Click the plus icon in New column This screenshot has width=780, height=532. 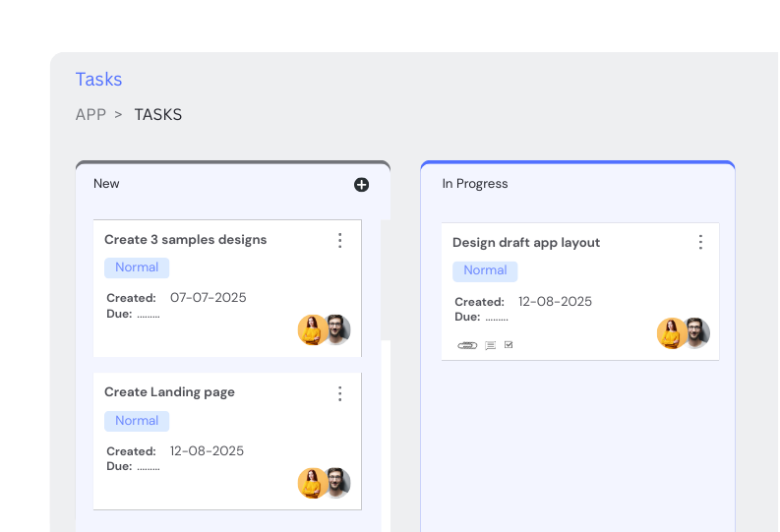tap(361, 185)
